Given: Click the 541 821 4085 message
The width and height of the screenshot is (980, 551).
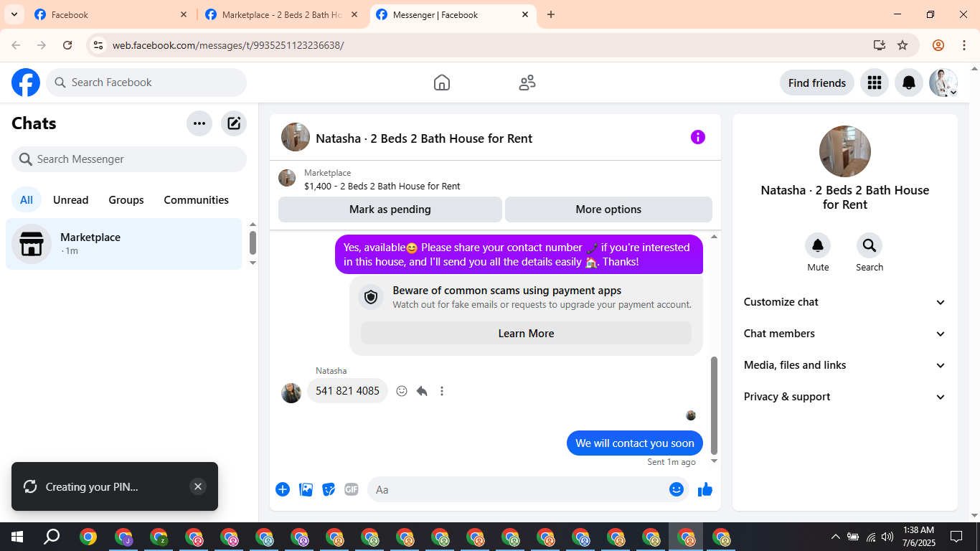Looking at the screenshot, I should pos(348,391).
